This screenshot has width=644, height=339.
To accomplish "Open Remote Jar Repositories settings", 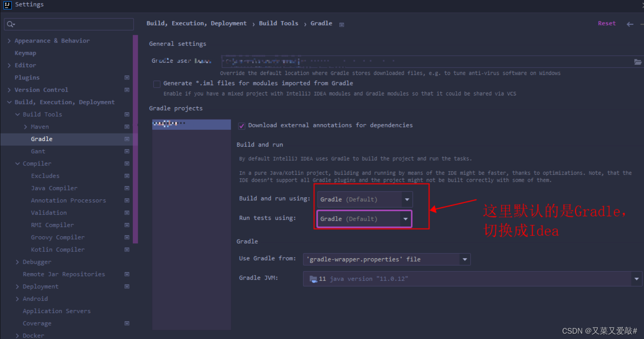I will 64,274.
